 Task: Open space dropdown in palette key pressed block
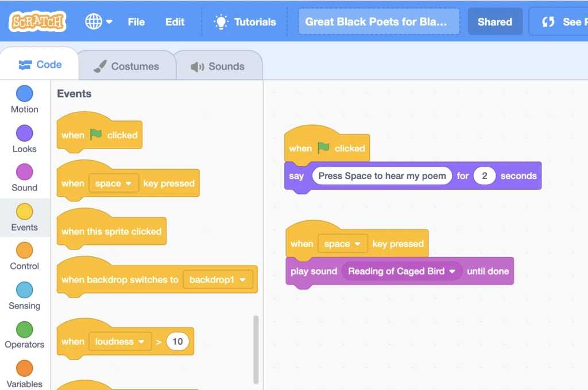(114, 183)
